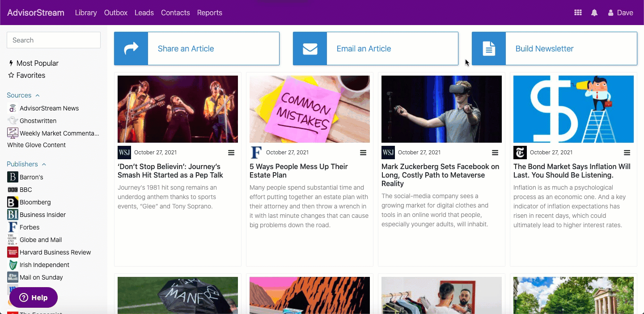Open menu for the Estate Plan article

pyautogui.click(x=363, y=153)
